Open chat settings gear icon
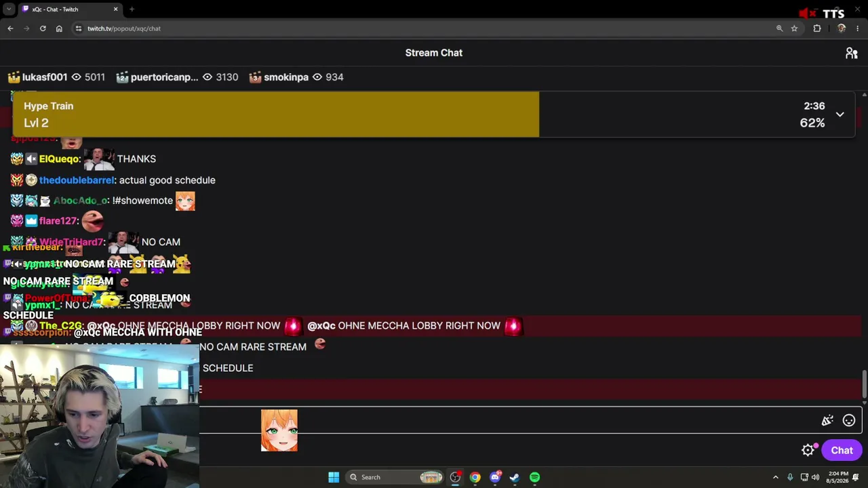Image resolution: width=868 pixels, height=488 pixels. point(808,451)
